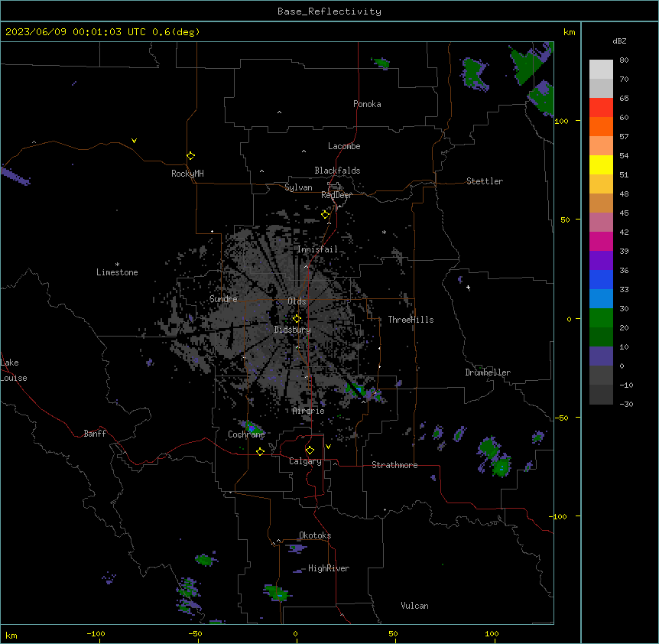Select the blue 33-36 dBZ legend swatch
Viewport: 659px width, 644px height.
pyautogui.click(x=601, y=279)
